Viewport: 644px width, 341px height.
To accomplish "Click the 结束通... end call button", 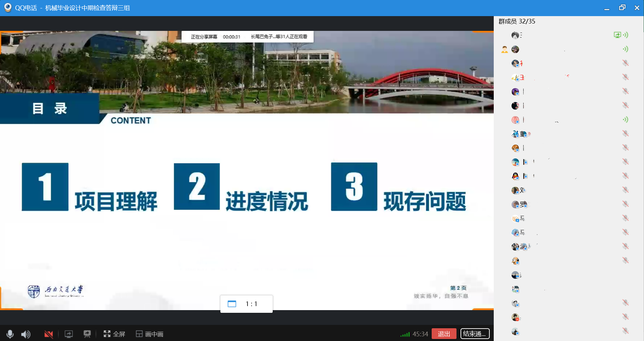I will coord(475,334).
